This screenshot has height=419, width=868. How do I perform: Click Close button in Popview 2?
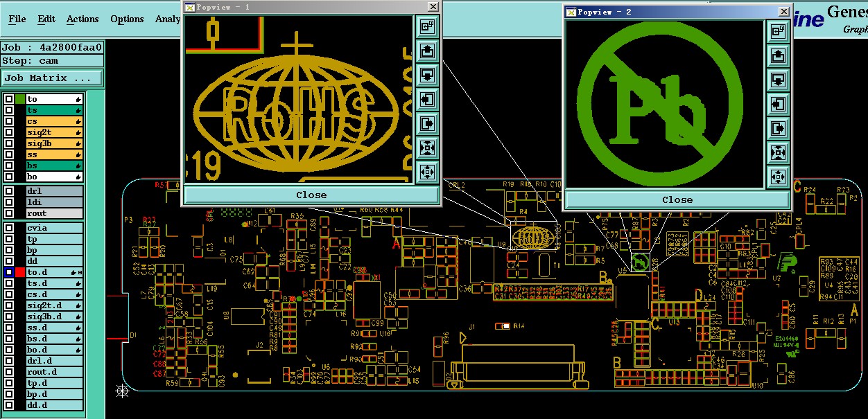tap(677, 199)
